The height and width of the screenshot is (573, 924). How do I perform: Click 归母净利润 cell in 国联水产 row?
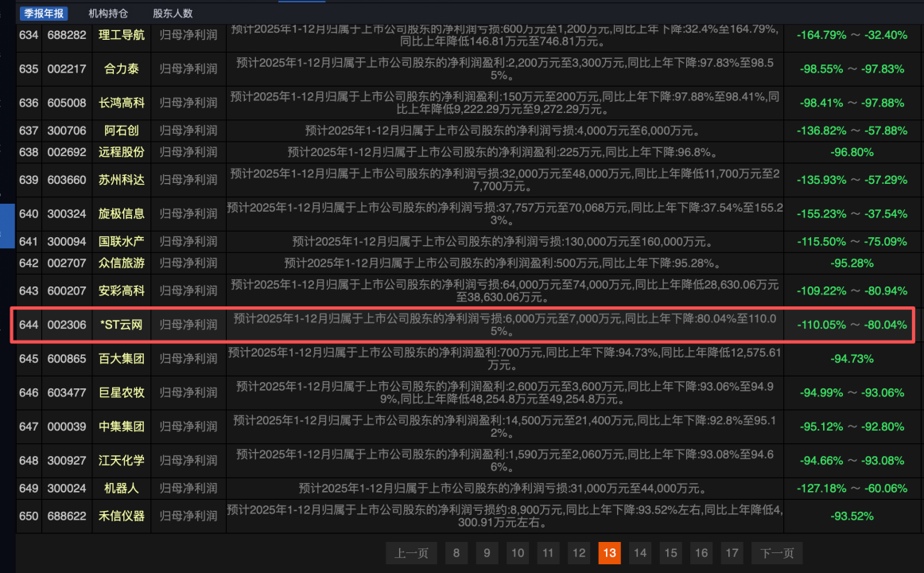[x=188, y=241]
